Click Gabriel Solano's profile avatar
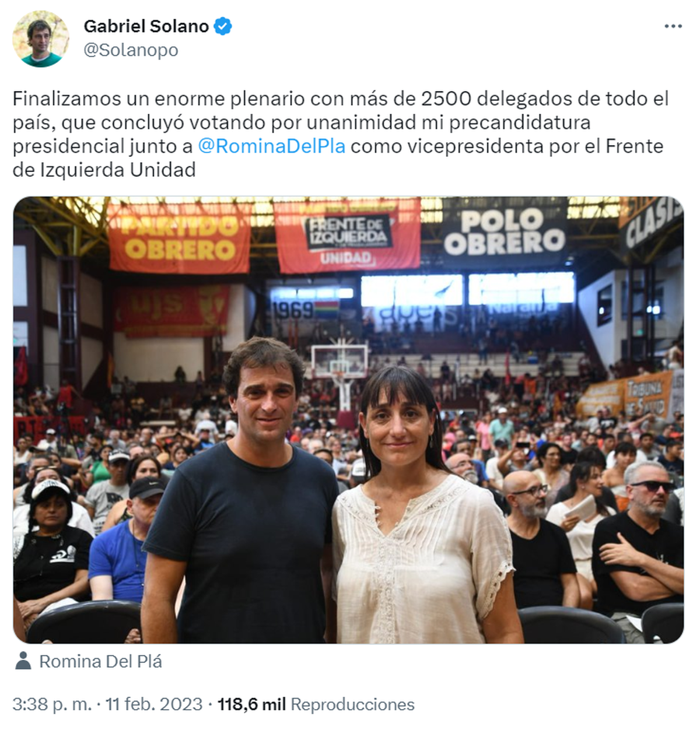 pos(41,38)
